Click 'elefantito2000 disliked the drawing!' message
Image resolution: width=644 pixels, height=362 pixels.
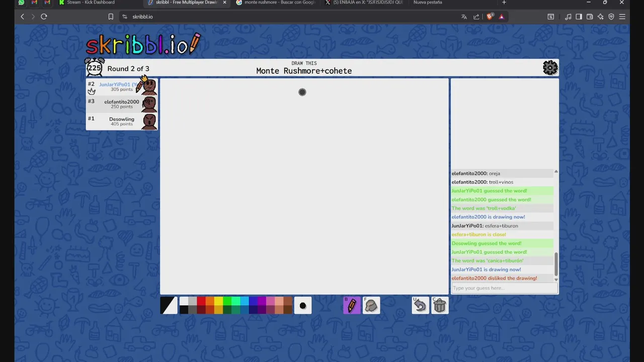coord(494,278)
